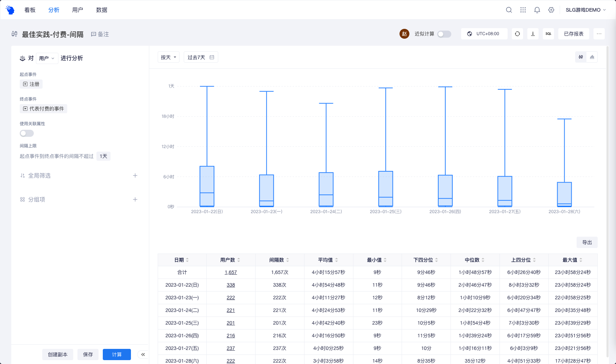616x364 pixels.
Task: Open the notifications bell
Action: pyautogui.click(x=537, y=10)
